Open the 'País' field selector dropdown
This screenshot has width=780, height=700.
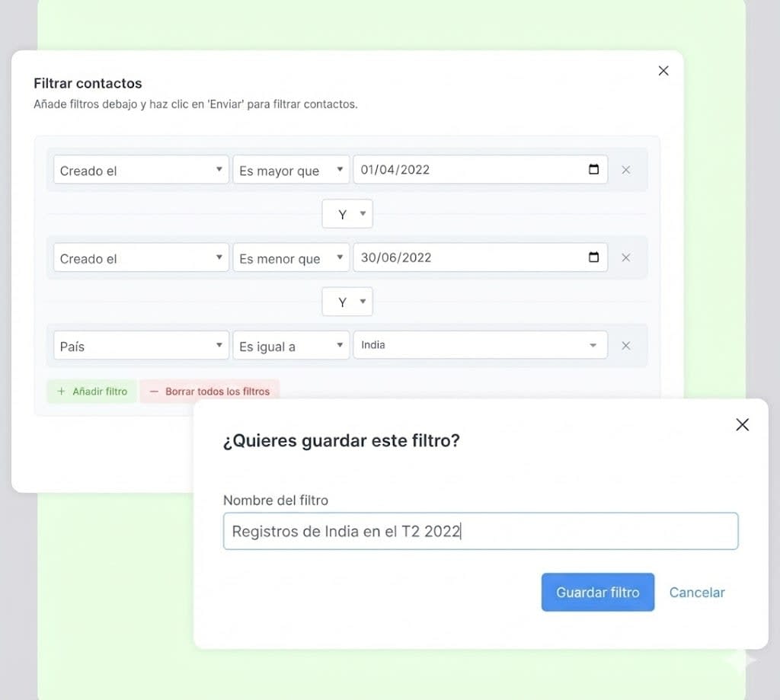pyautogui.click(x=141, y=345)
